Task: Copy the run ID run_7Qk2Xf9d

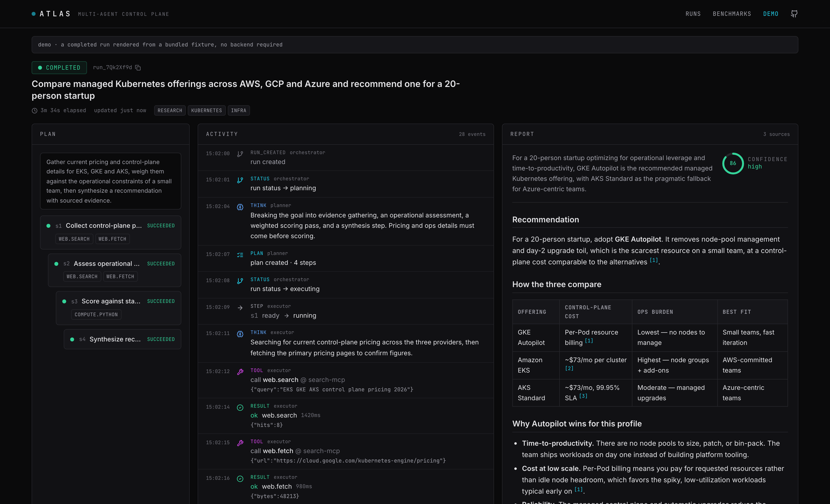Action: [x=138, y=68]
